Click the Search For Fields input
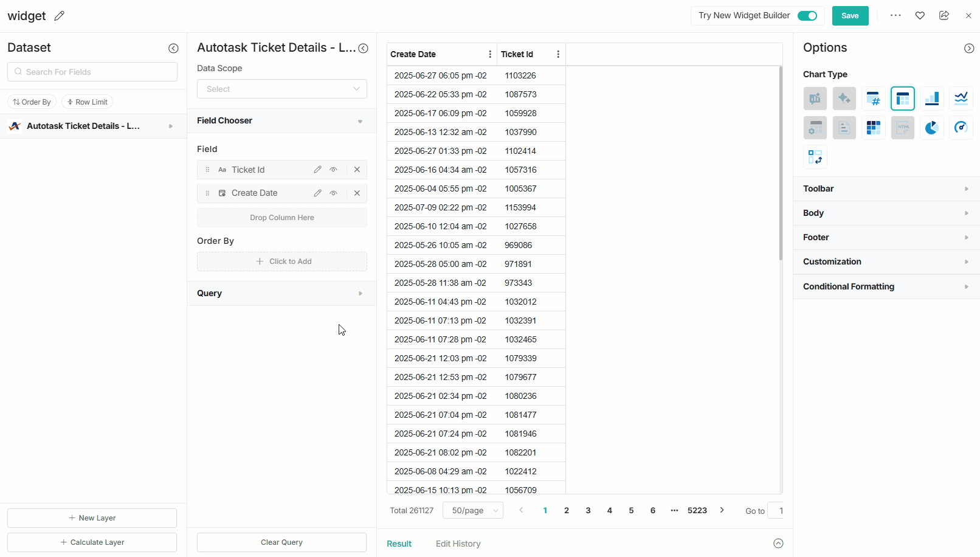The height and width of the screenshot is (557, 980). pos(92,72)
